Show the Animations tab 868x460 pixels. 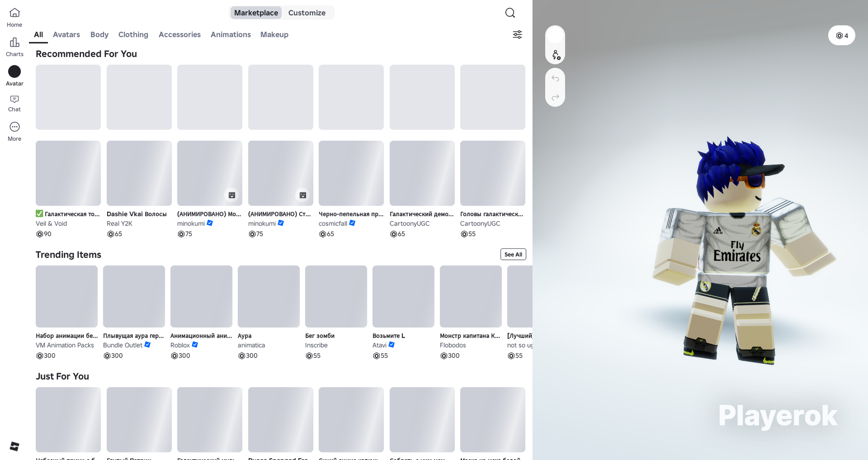[x=231, y=34]
